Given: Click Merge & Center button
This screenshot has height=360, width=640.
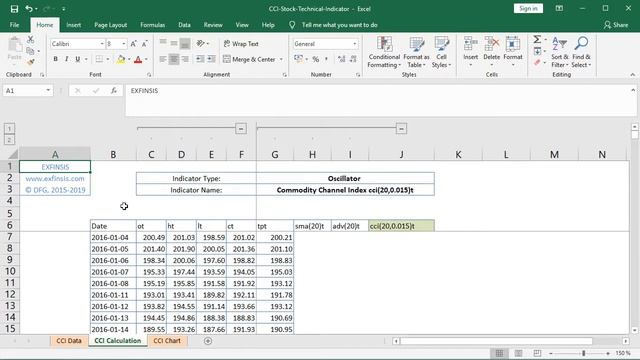Looking at the screenshot, I should click(x=249, y=60).
